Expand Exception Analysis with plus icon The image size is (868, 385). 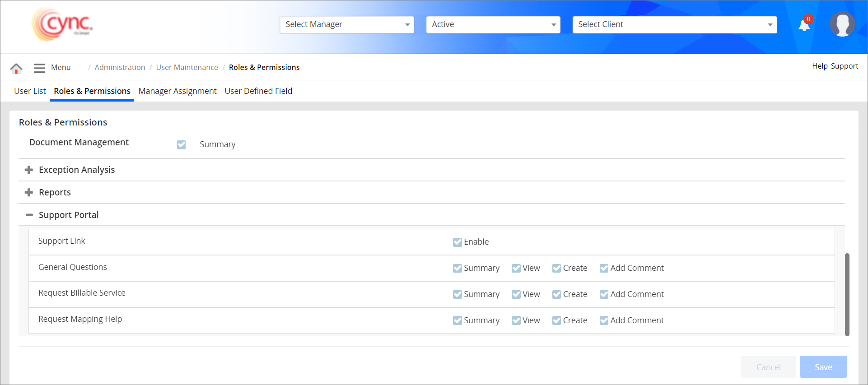coord(29,170)
